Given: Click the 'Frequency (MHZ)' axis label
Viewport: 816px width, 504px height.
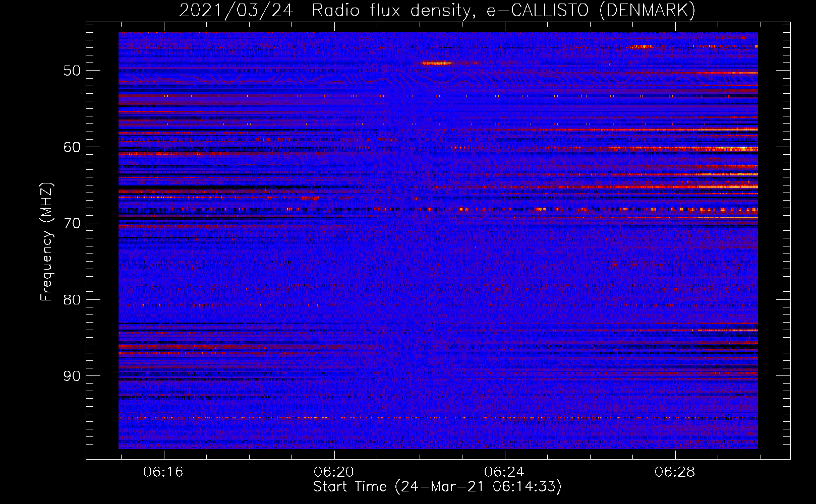Looking at the screenshot, I should tap(46, 242).
